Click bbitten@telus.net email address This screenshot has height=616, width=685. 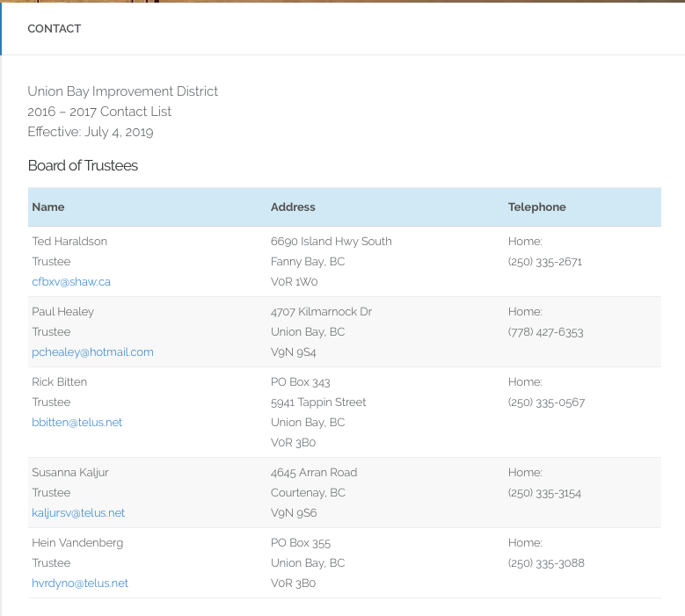(x=77, y=423)
